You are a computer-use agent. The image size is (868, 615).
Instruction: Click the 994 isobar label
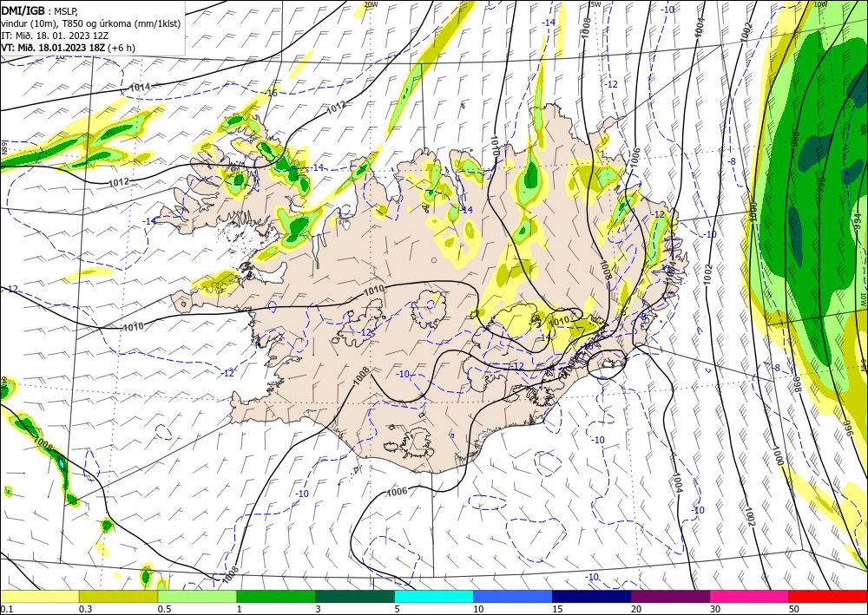[x=857, y=222]
